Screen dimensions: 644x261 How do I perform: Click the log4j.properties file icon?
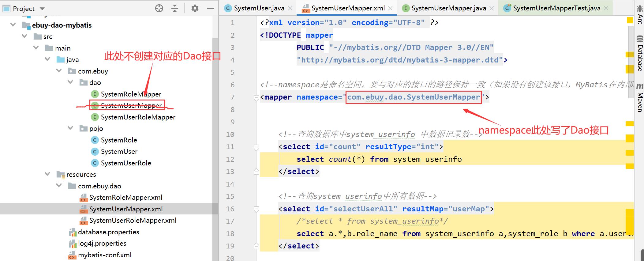pos(73,244)
